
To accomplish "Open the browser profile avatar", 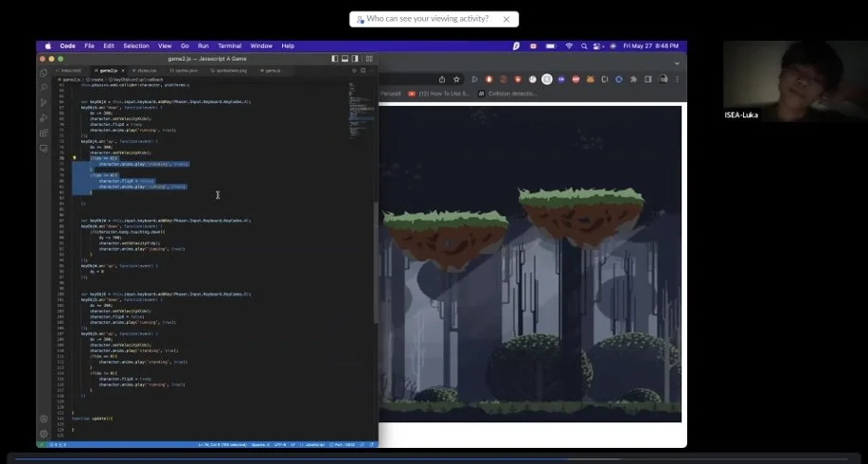I will tap(664, 80).
